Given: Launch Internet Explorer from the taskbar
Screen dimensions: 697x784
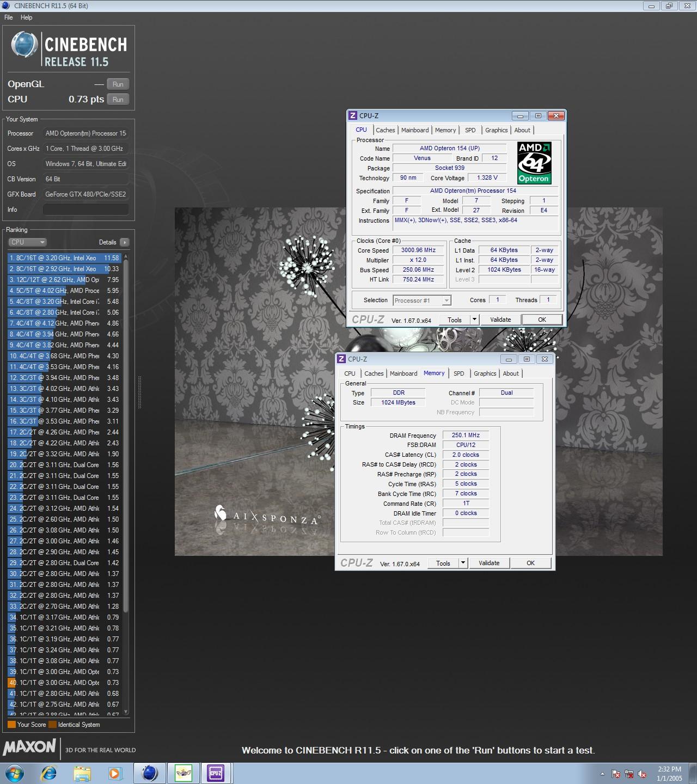Looking at the screenshot, I should 49,773.
